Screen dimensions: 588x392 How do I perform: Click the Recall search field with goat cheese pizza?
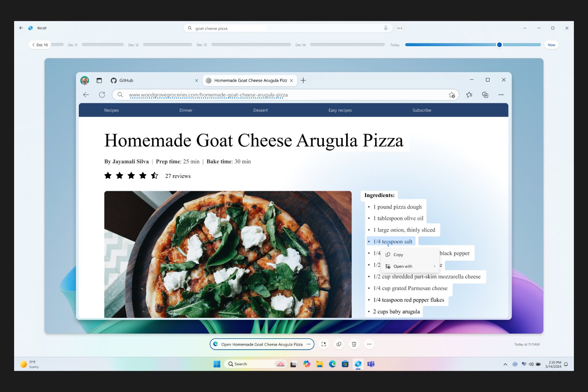coord(288,28)
